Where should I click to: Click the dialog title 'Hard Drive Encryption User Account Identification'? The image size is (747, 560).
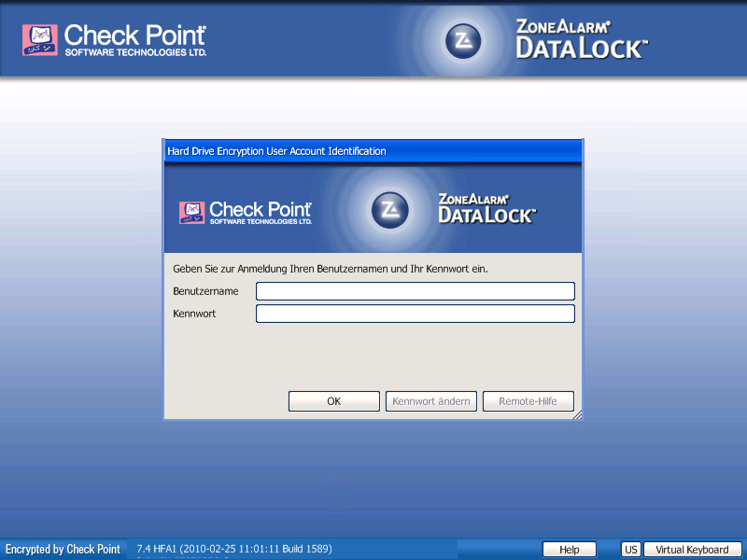[276, 151]
